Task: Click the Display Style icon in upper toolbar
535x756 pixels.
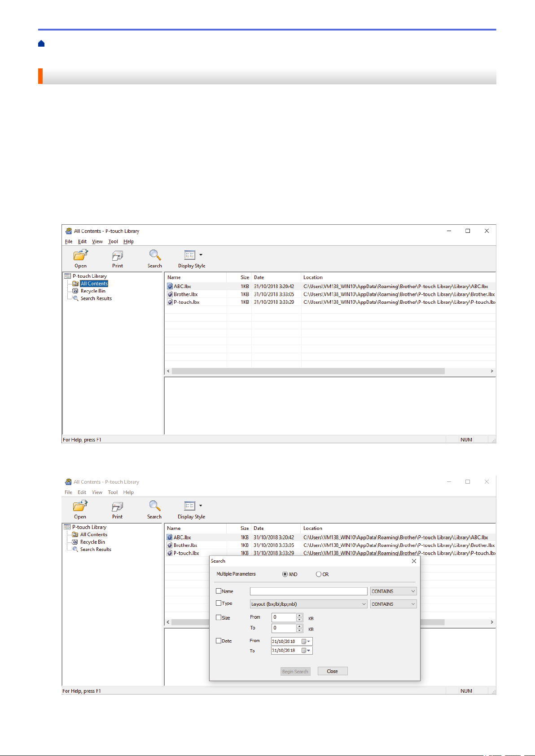Action: click(x=190, y=255)
